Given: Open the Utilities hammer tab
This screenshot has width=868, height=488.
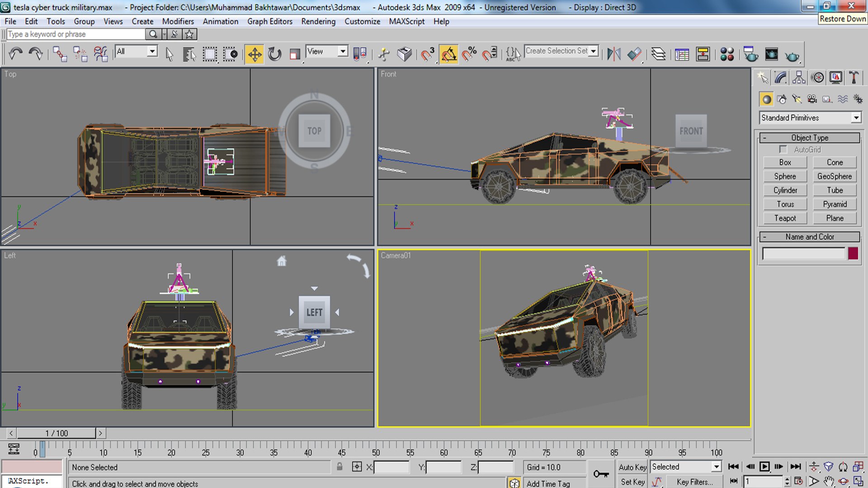Looking at the screenshot, I should click(x=854, y=77).
